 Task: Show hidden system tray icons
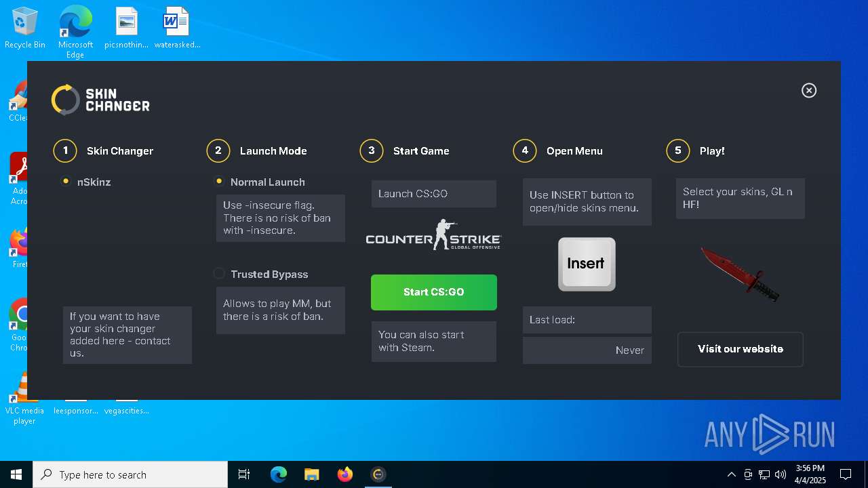coord(731,474)
